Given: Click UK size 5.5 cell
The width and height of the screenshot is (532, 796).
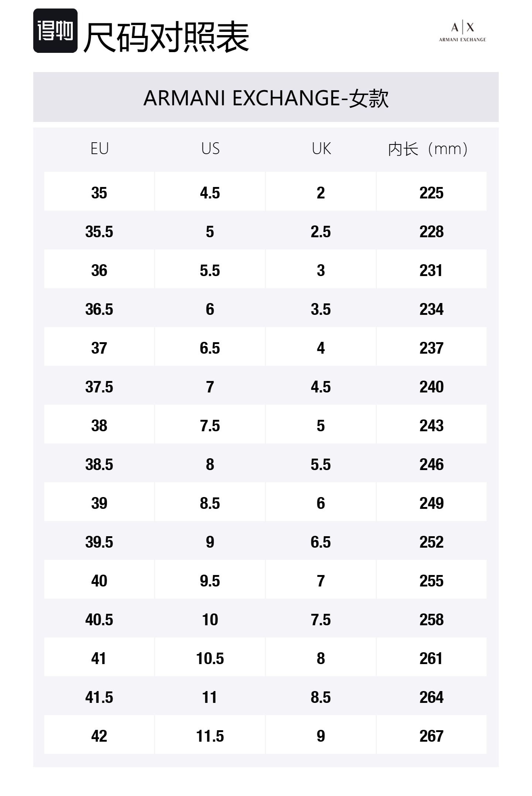Looking at the screenshot, I should (321, 464).
